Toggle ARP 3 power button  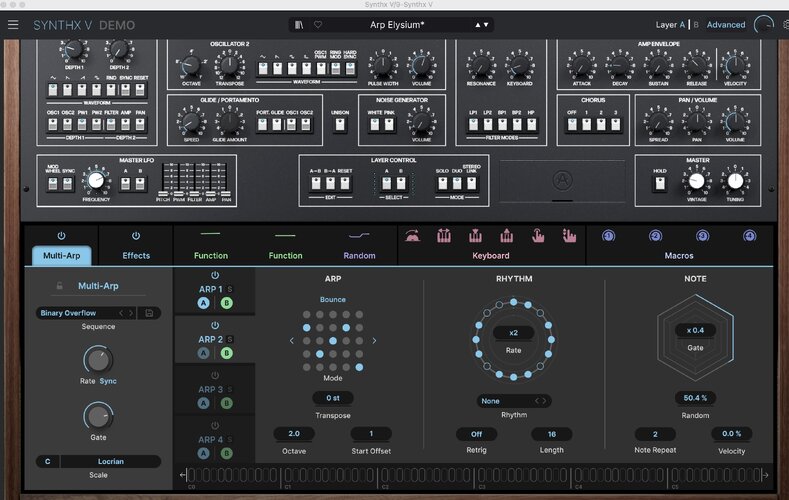click(x=215, y=375)
